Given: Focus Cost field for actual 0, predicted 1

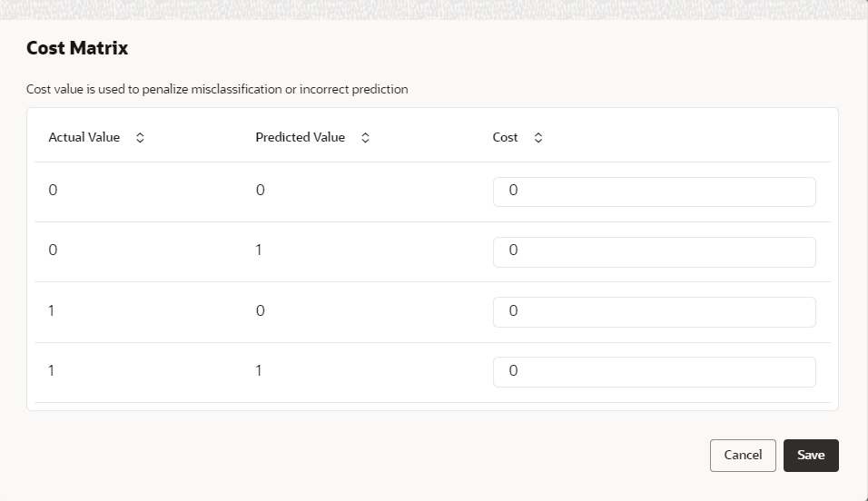Looking at the screenshot, I should (654, 251).
